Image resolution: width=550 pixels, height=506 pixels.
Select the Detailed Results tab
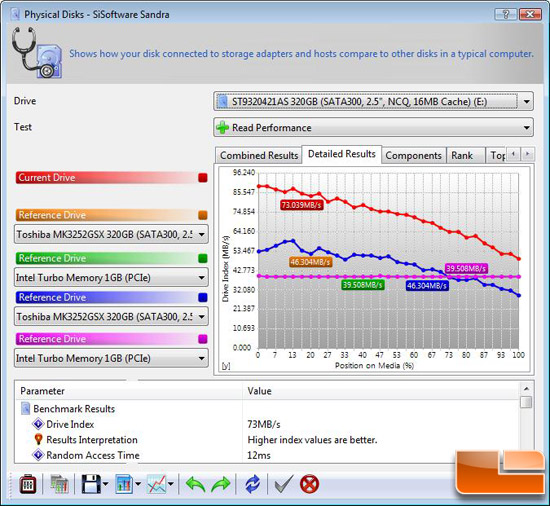pos(342,154)
